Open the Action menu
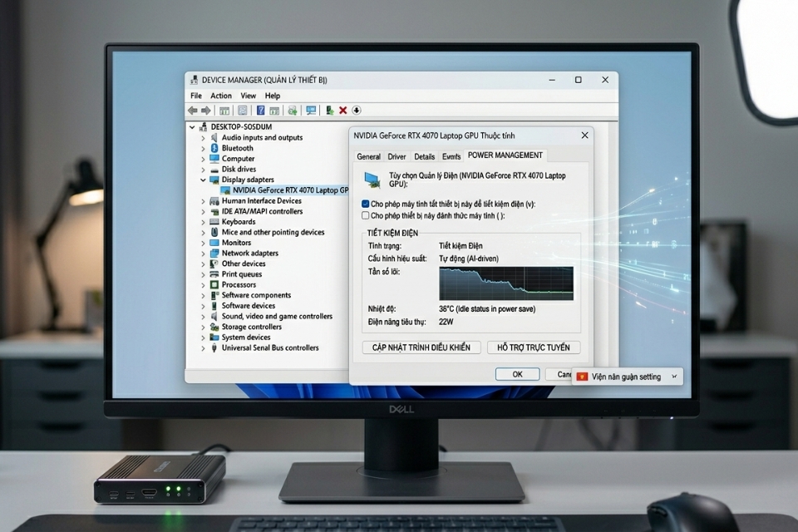 tap(221, 96)
